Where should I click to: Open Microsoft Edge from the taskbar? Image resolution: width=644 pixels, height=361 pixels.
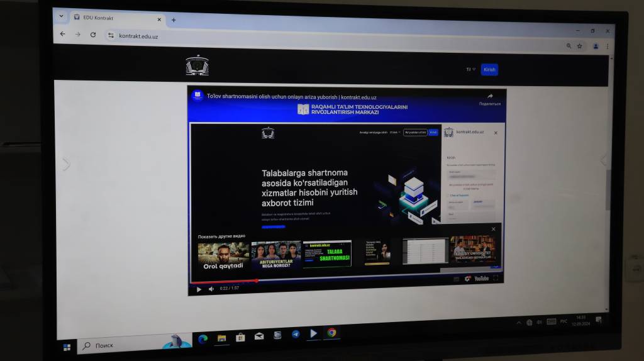tap(203, 339)
